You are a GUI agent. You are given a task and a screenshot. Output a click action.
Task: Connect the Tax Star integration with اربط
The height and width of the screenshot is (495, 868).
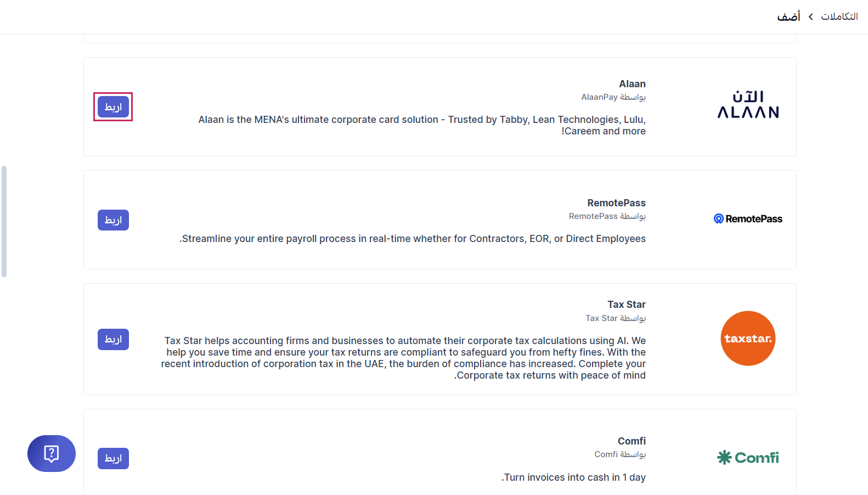(113, 339)
